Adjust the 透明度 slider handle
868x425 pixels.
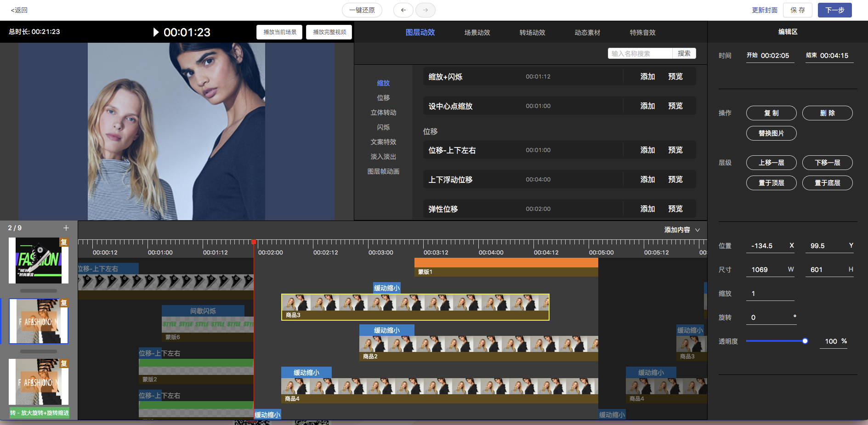pyautogui.click(x=805, y=341)
